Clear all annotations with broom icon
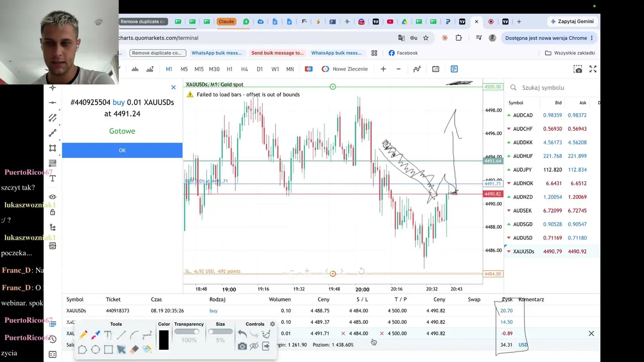Image resolution: width=644 pixels, height=362 pixels. [266, 334]
